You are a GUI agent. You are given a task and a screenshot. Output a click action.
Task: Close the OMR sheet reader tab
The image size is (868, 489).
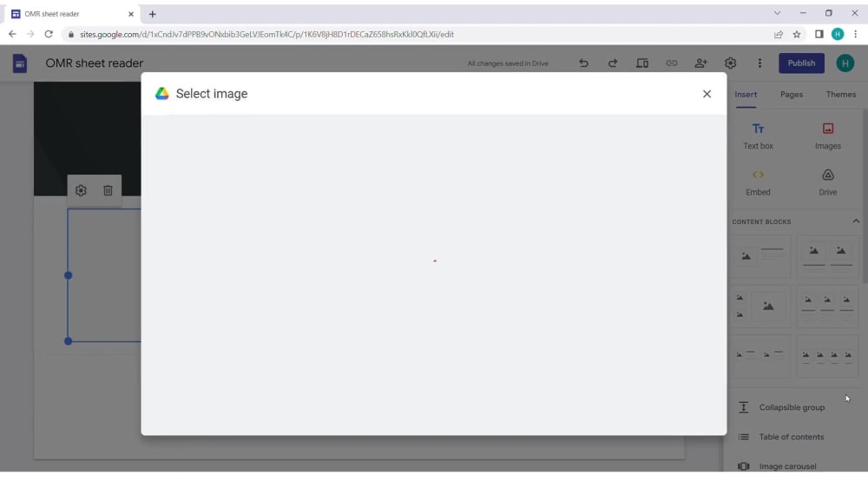pyautogui.click(x=131, y=15)
